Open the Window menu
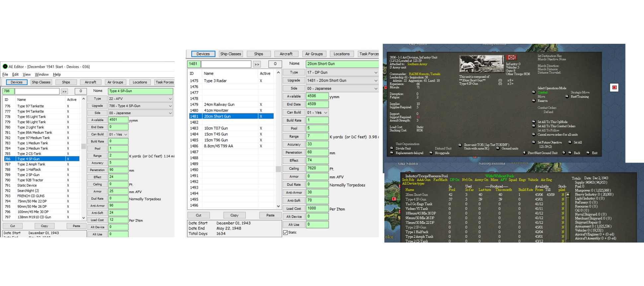This screenshot has width=644, height=286. [41, 75]
